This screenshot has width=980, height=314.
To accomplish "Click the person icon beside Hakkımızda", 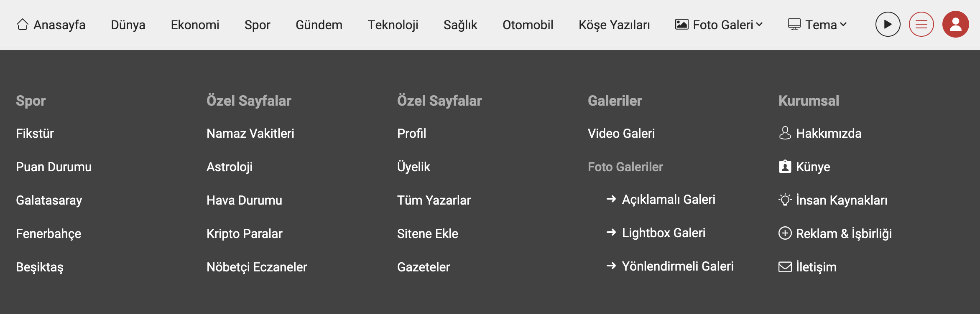I will click(x=785, y=133).
